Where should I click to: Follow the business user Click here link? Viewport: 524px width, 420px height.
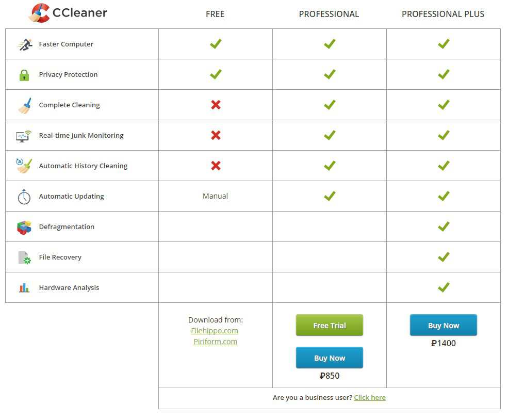pos(370,398)
